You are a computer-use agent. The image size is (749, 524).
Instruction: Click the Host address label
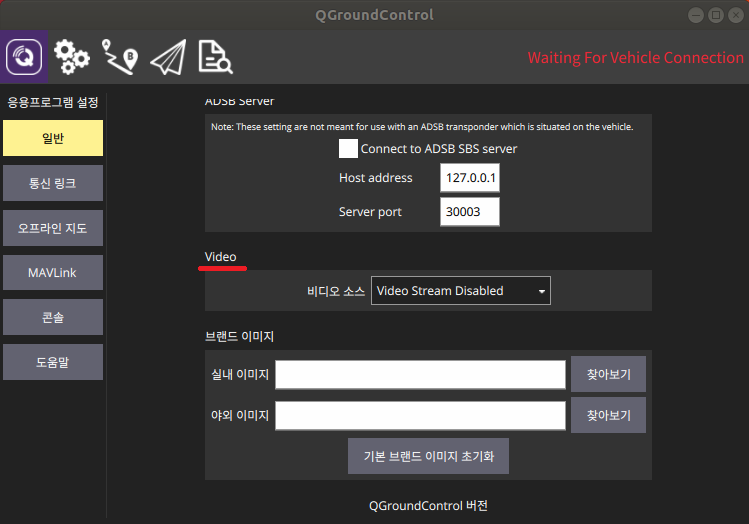(375, 178)
